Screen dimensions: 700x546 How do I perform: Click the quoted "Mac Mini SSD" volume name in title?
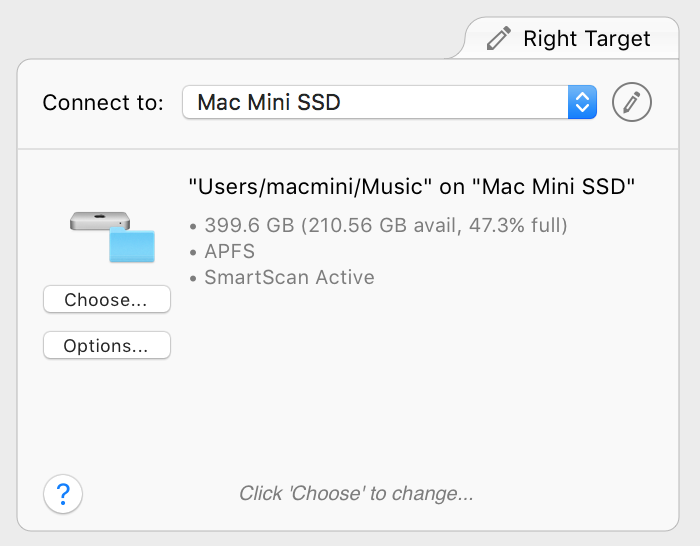(553, 187)
